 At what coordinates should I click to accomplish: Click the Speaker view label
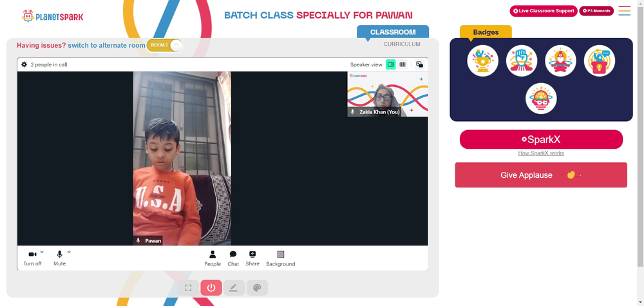(x=366, y=64)
